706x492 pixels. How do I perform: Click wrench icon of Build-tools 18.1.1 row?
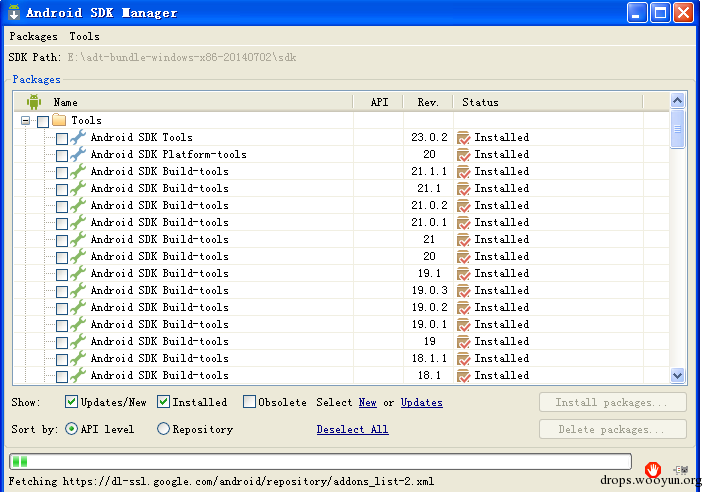click(x=78, y=358)
